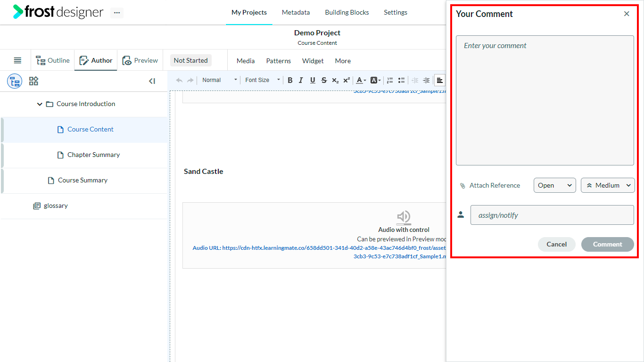Select Course Introduction folder row
This screenshot has width=644, height=362.
pyautogui.click(x=84, y=104)
